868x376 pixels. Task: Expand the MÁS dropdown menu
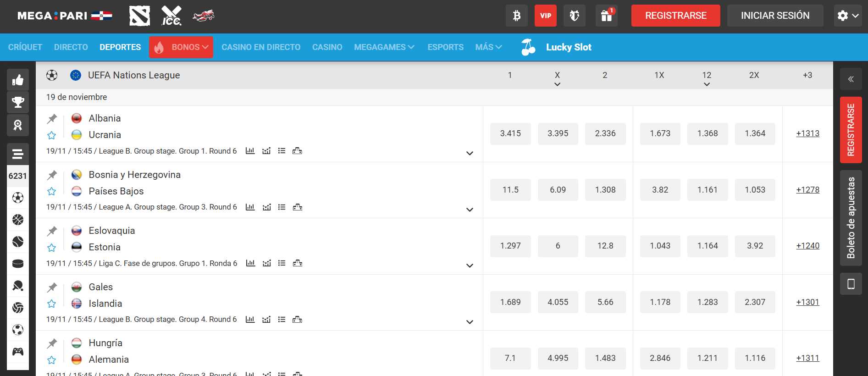click(489, 47)
